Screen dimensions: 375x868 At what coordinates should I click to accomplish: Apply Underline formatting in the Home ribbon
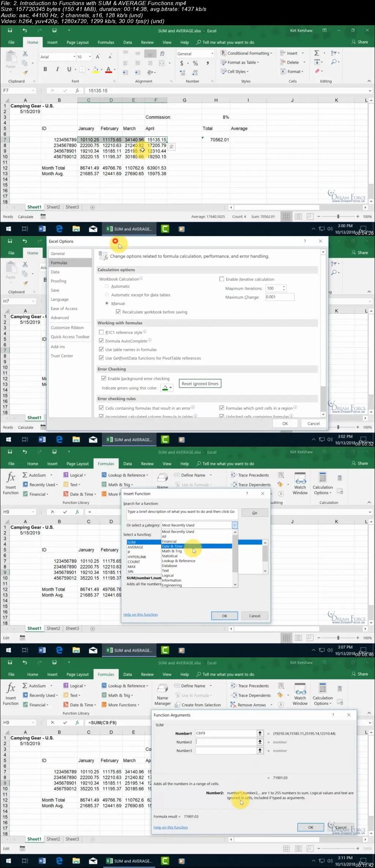pyautogui.click(x=69, y=69)
